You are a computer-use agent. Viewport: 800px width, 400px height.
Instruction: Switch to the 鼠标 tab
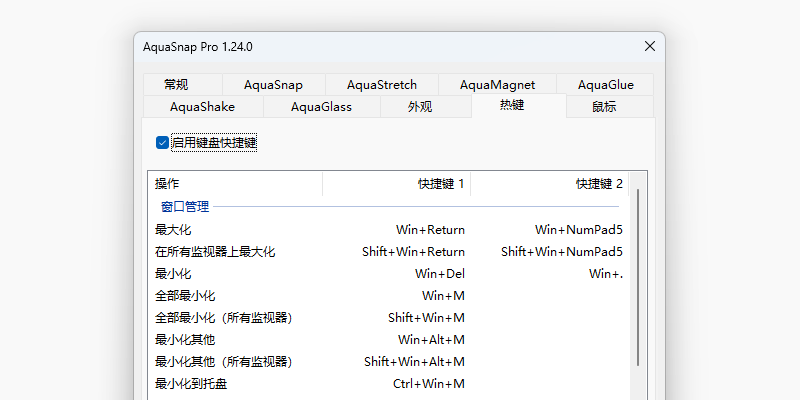[x=604, y=107]
